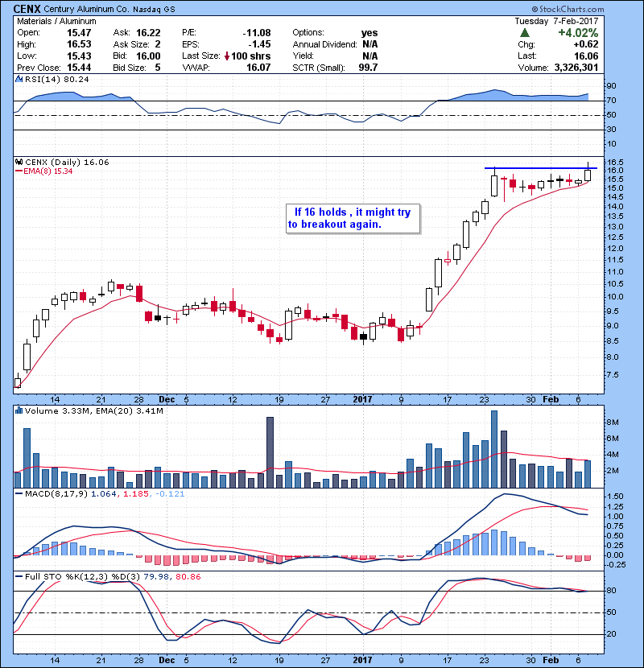Click the blue line marker before Full STO
Viewport: 644px width, 668px height.
19,577
